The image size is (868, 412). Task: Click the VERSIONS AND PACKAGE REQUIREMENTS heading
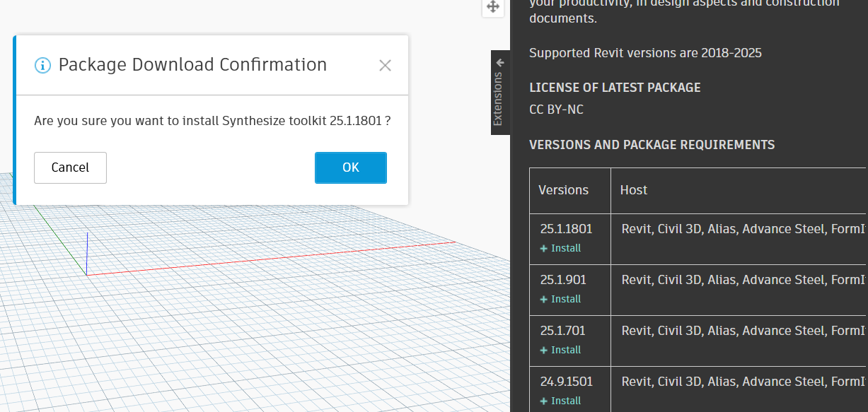click(x=652, y=145)
